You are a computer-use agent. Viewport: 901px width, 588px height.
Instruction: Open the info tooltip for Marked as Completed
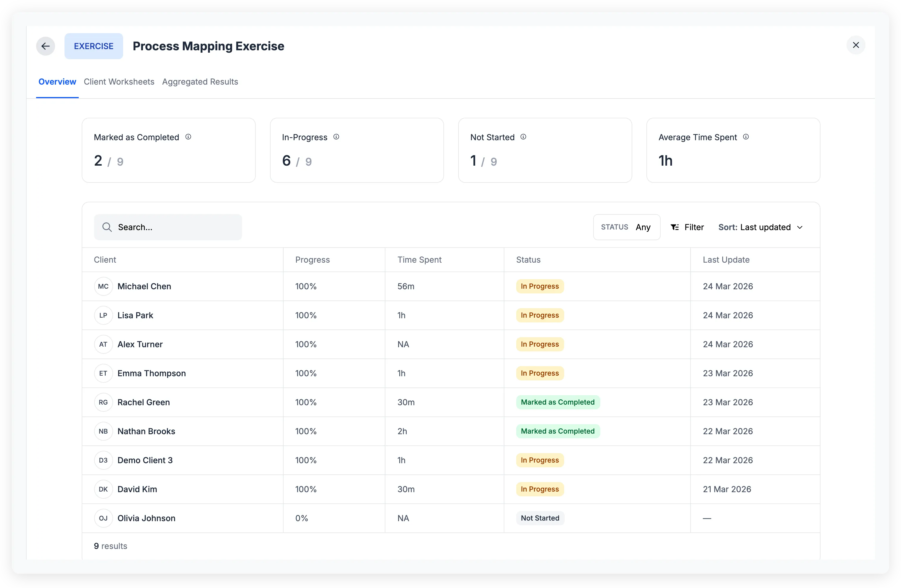coord(188,137)
